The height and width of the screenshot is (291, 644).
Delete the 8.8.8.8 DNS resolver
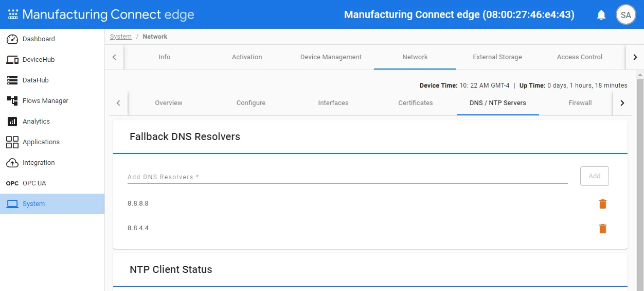[x=603, y=204]
